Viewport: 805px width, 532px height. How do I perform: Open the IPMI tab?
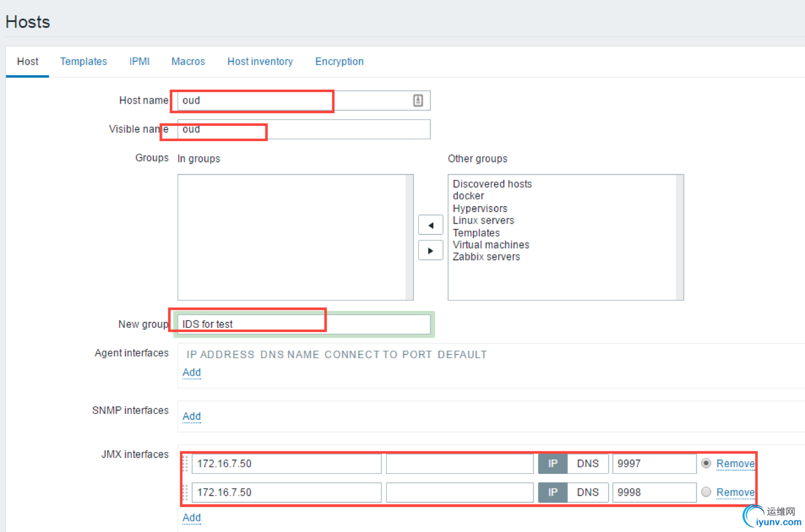[139, 61]
